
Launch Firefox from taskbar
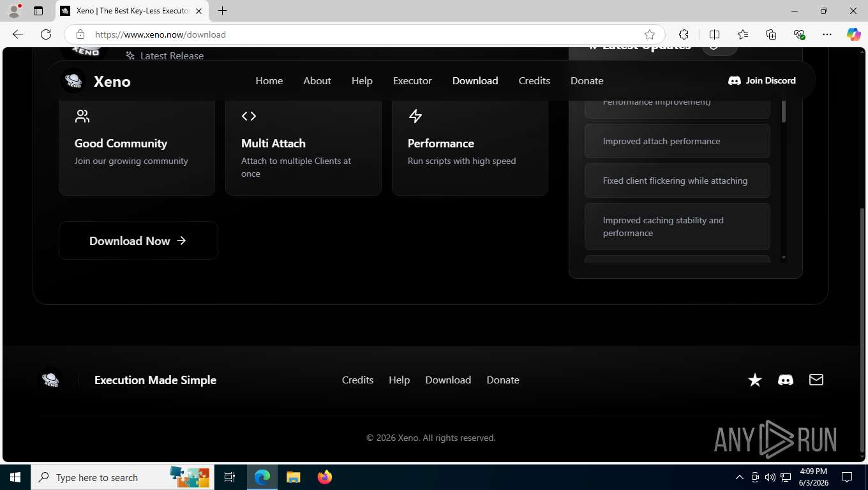[325, 477]
